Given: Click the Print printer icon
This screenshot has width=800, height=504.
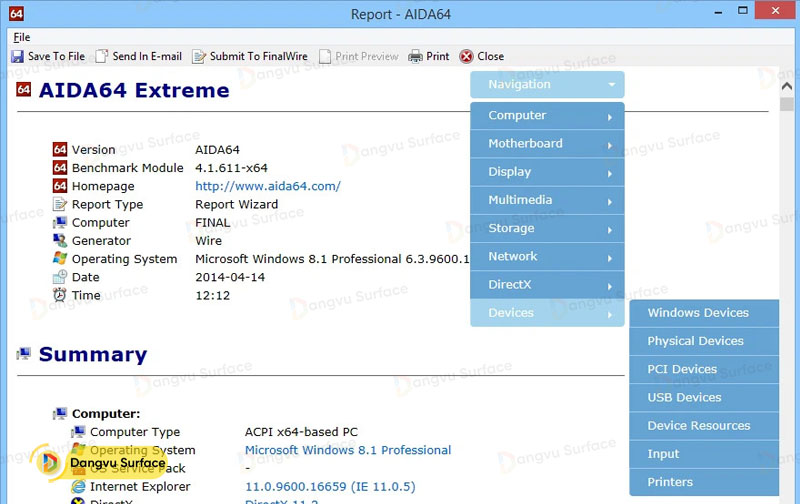Looking at the screenshot, I should coord(415,57).
